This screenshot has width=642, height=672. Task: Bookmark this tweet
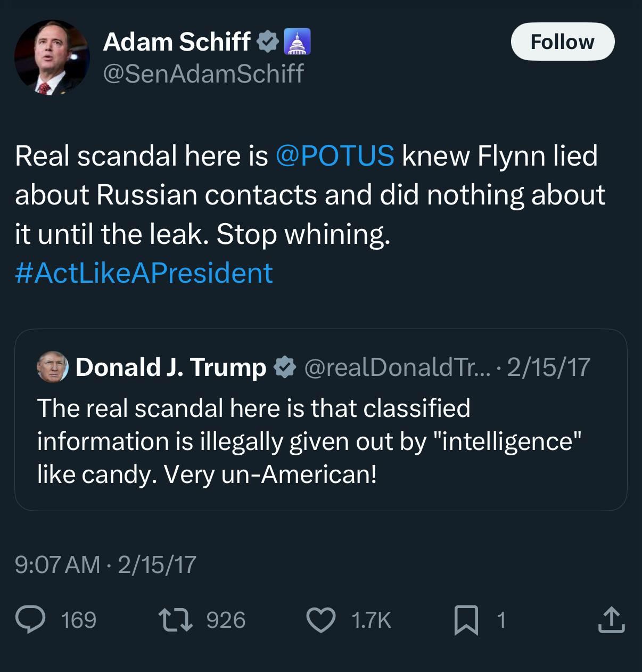coord(466,620)
